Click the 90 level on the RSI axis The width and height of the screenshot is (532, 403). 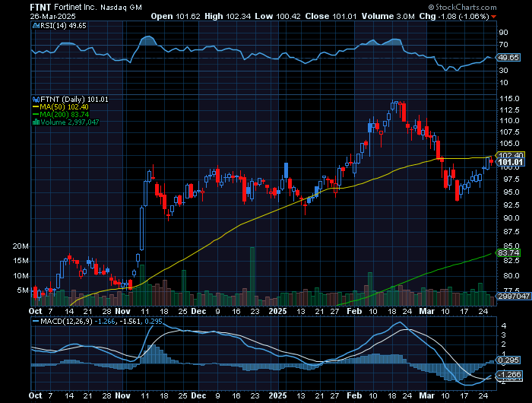(503, 33)
